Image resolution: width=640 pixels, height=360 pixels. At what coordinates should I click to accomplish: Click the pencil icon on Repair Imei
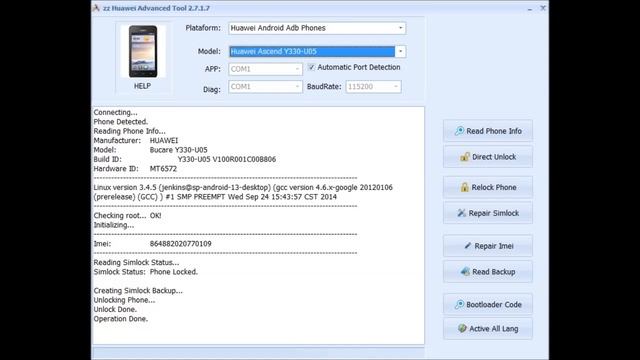point(468,246)
